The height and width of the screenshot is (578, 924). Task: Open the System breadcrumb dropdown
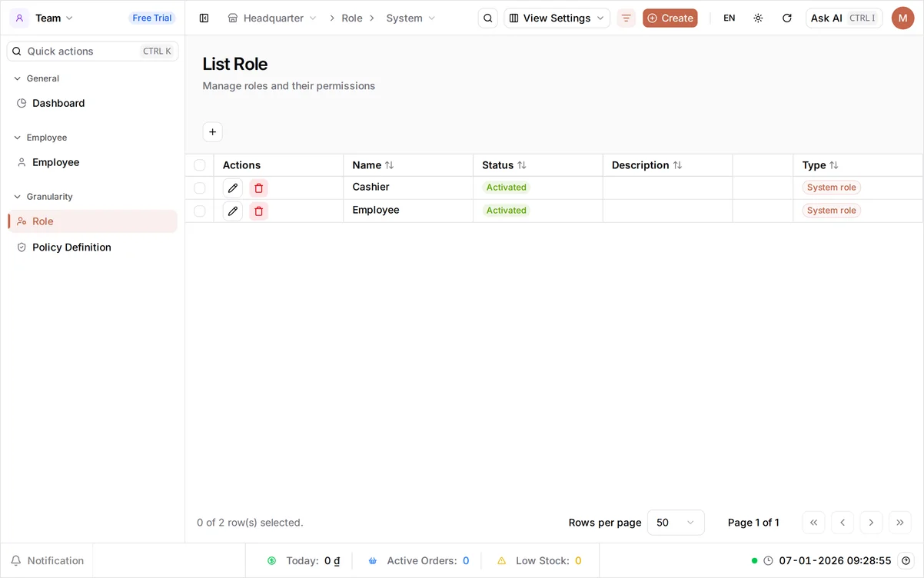[x=410, y=18]
